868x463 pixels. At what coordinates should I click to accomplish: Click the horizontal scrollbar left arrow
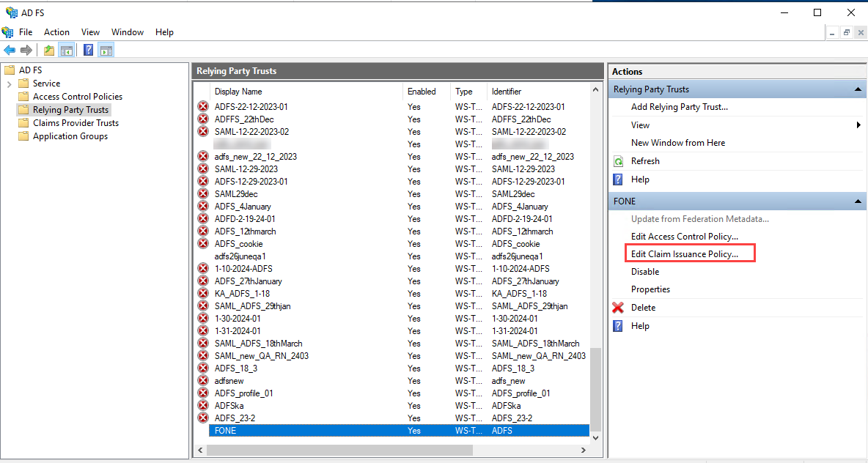(200, 451)
